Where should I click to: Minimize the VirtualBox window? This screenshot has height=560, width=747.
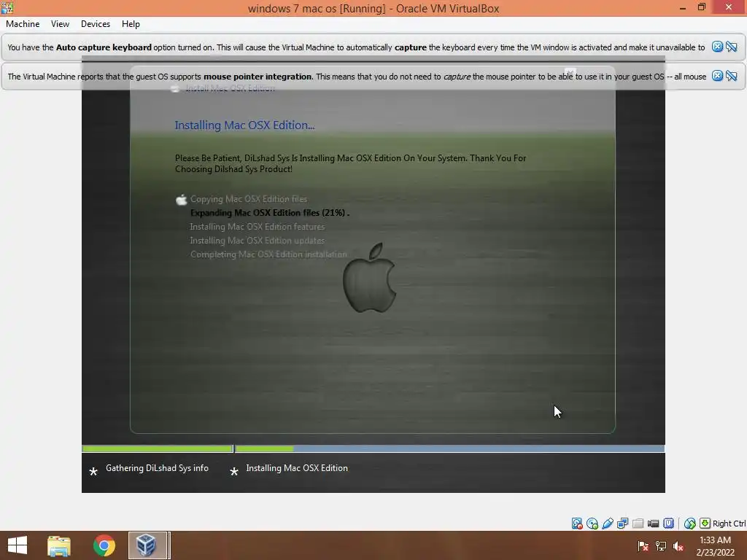(x=683, y=7)
